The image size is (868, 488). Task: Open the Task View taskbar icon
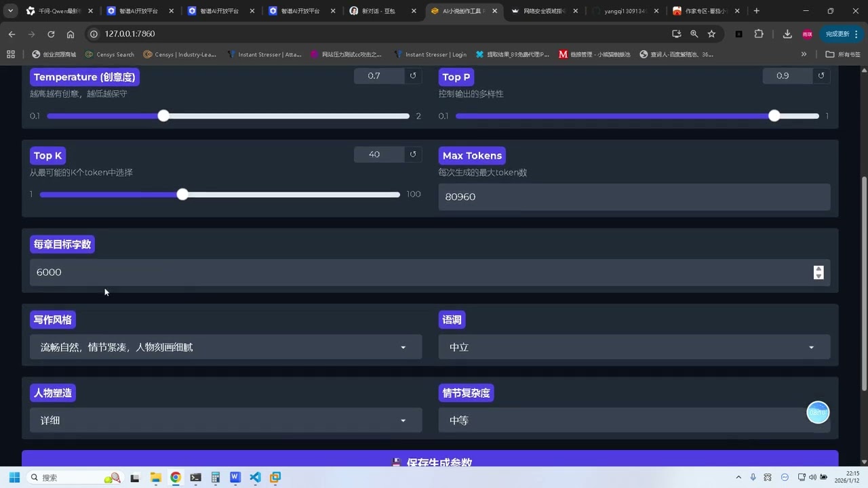tap(135, 477)
